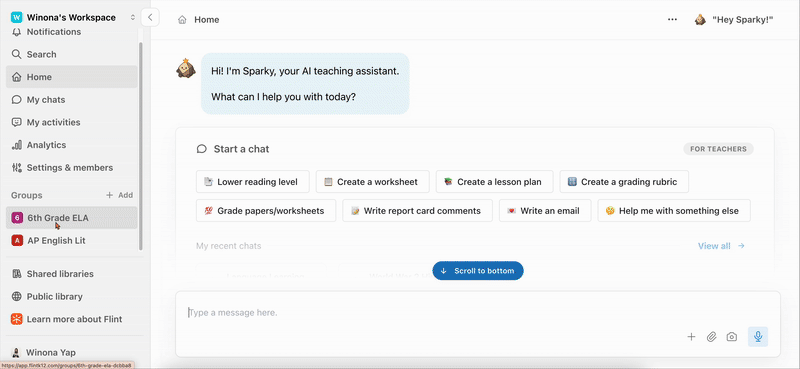Click the Public library globe icon
The image size is (800, 369).
click(x=17, y=297)
